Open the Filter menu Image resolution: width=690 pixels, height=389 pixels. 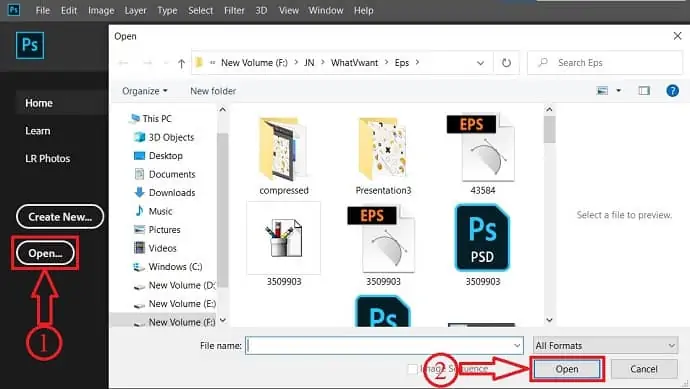point(234,10)
